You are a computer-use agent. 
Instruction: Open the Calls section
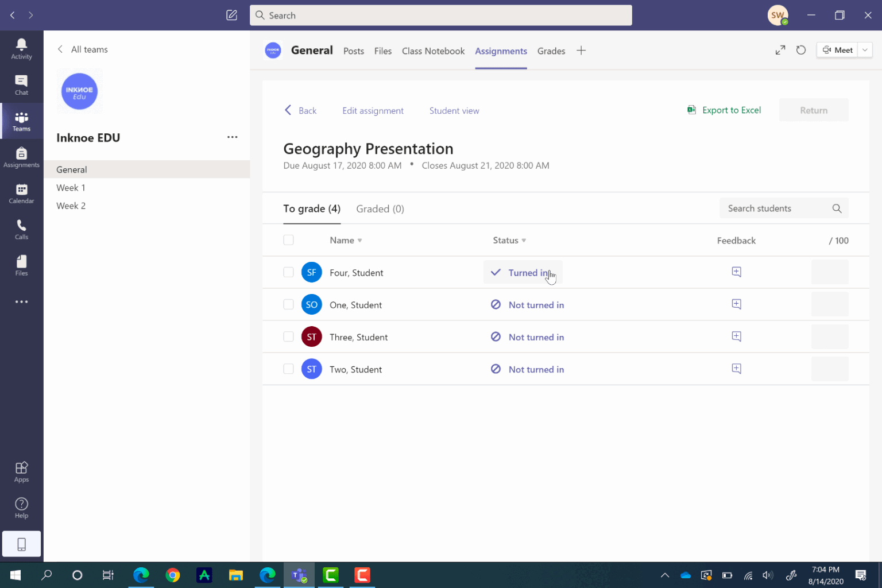click(x=21, y=229)
